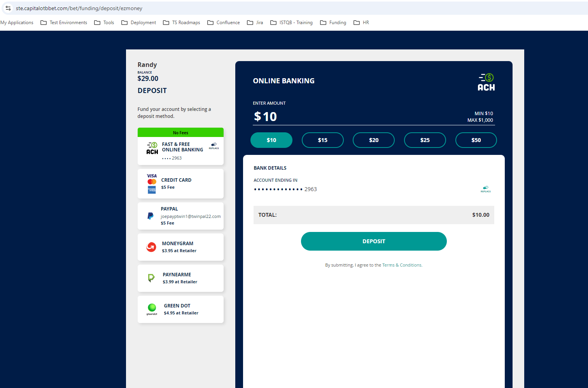588x388 pixels.
Task: Open the Test Environments bookmark folder
Action: pos(64,23)
